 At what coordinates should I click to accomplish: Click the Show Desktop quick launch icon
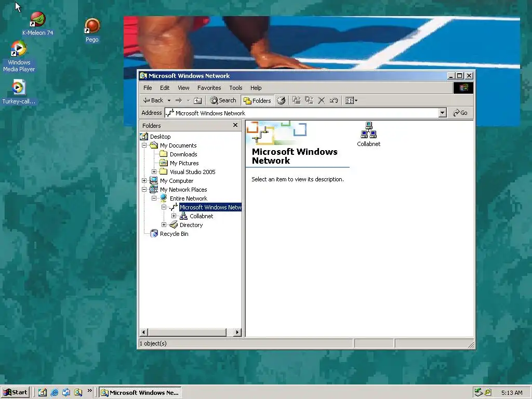pos(43,393)
